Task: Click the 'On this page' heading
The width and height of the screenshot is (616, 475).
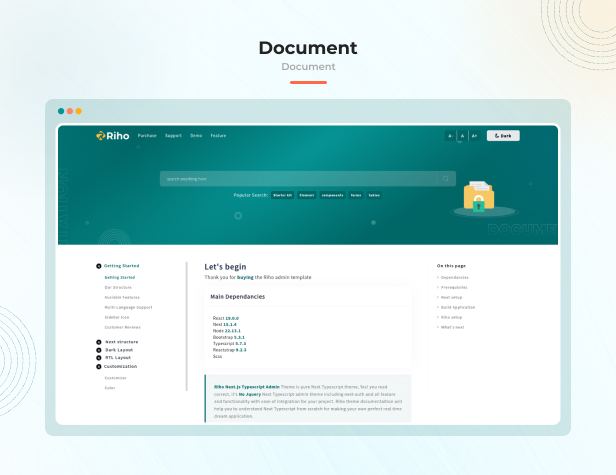Action: tap(451, 266)
